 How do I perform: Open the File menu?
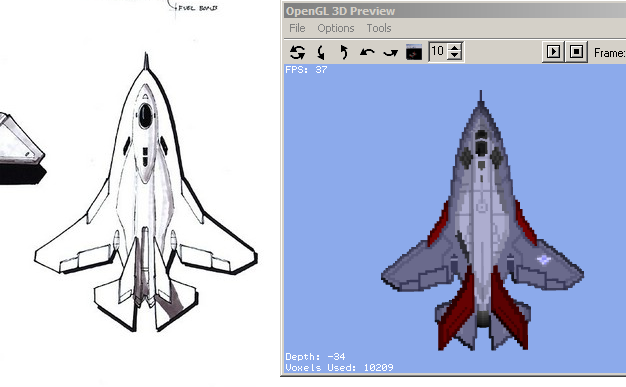pyautogui.click(x=297, y=28)
